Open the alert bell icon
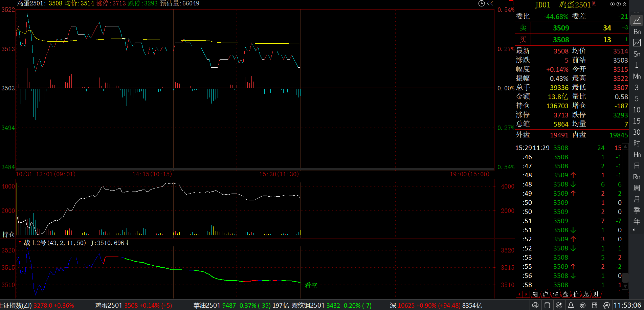The height and width of the screenshot is (310, 644). [571, 305]
